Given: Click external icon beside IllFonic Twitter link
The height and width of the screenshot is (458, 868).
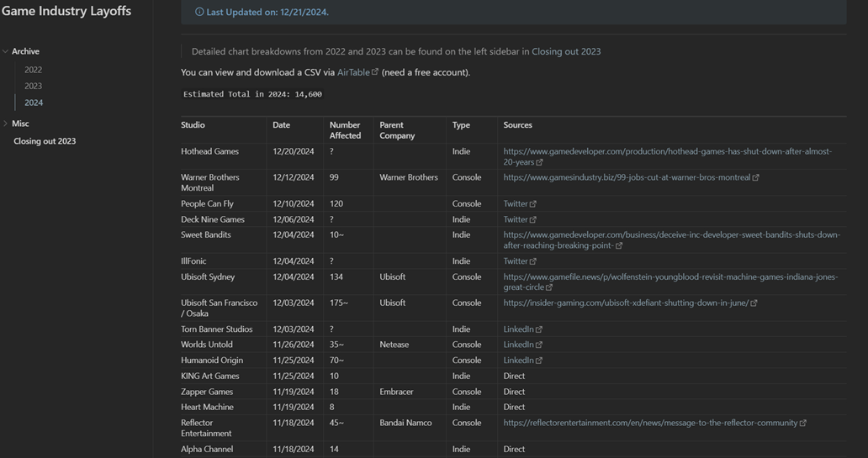Looking at the screenshot, I should tap(533, 261).
